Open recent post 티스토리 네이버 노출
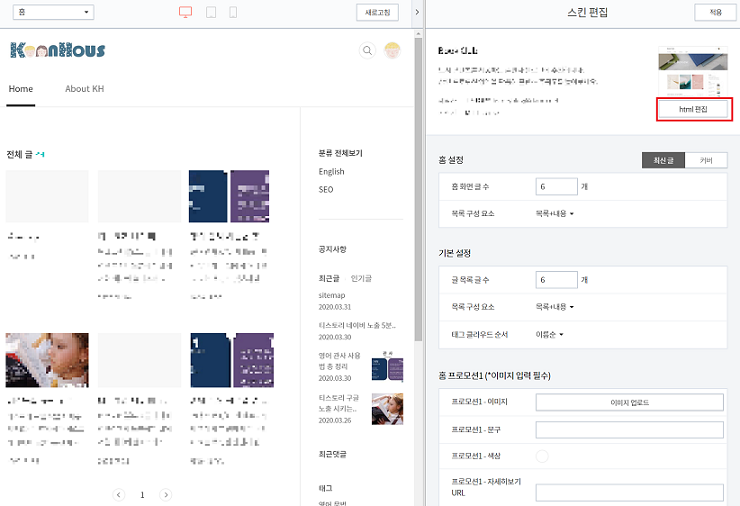Image resolution: width=740 pixels, height=506 pixels. [x=357, y=325]
